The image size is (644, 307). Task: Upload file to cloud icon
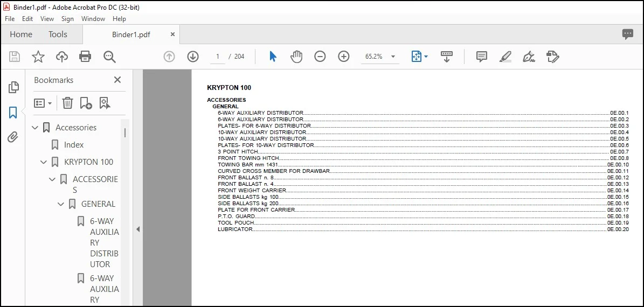pos(61,57)
